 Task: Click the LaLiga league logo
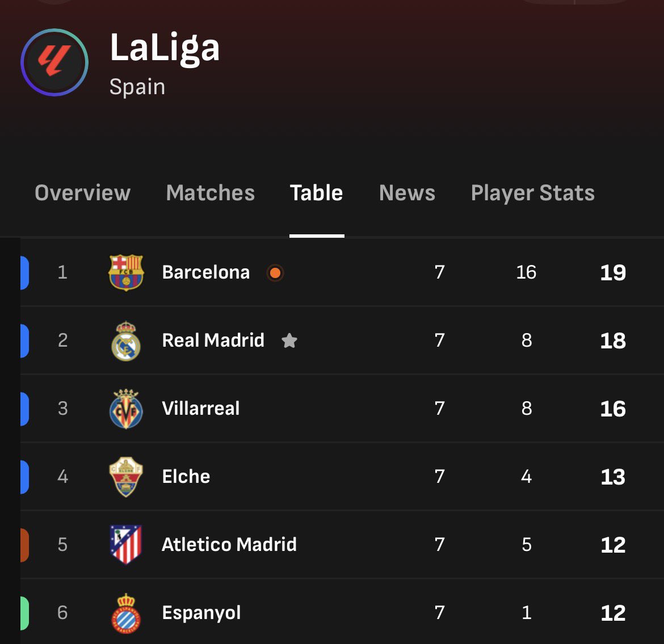(x=54, y=62)
